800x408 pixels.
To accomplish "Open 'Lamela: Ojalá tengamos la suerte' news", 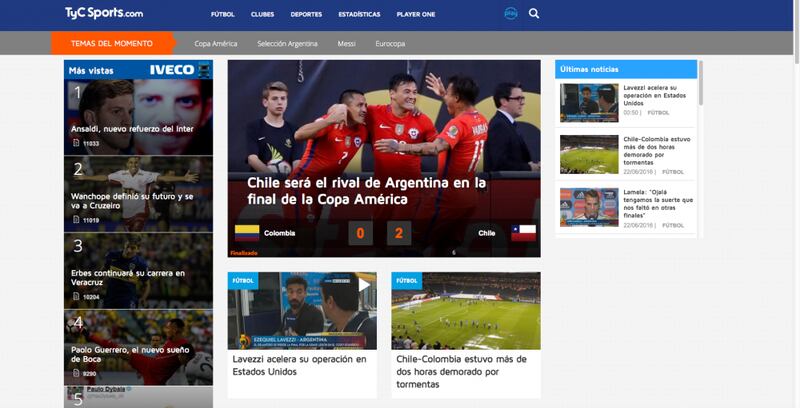I will [658, 203].
